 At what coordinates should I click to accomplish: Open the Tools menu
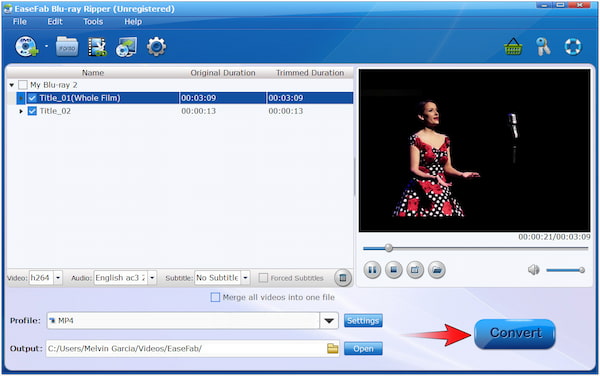coord(93,21)
